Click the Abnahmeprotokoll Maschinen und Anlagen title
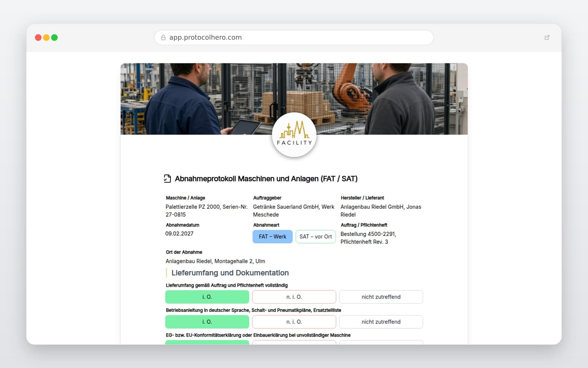Viewport: 588px width, 368px height. pyautogui.click(x=266, y=178)
